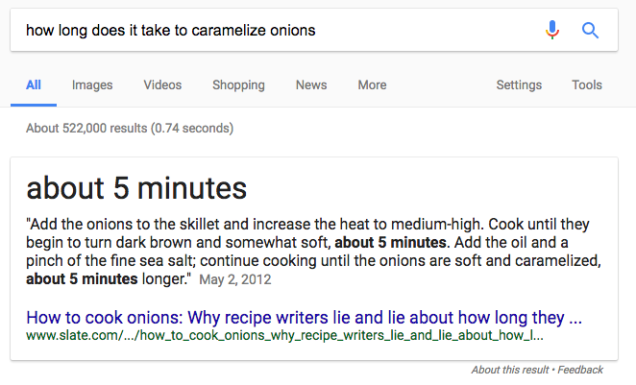The width and height of the screenshot is (636, 385).
Task: Click the 'About 522,000 results' stats text
Action: [x=130, y=128]
